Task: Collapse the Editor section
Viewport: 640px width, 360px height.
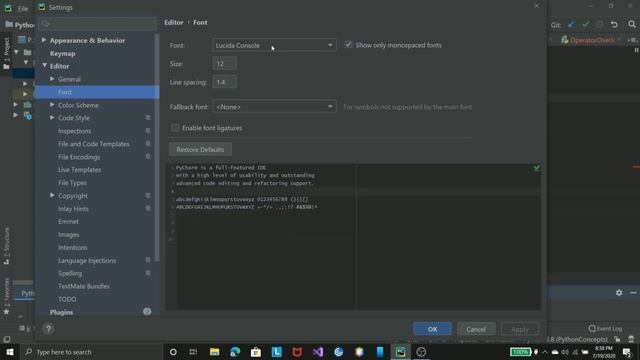Action: tap(44, 66)
